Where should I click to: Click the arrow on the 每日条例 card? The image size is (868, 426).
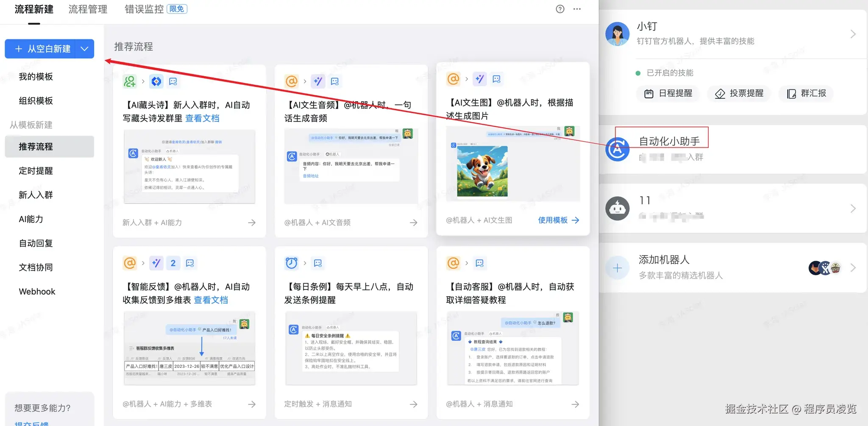tap(414, 404)
